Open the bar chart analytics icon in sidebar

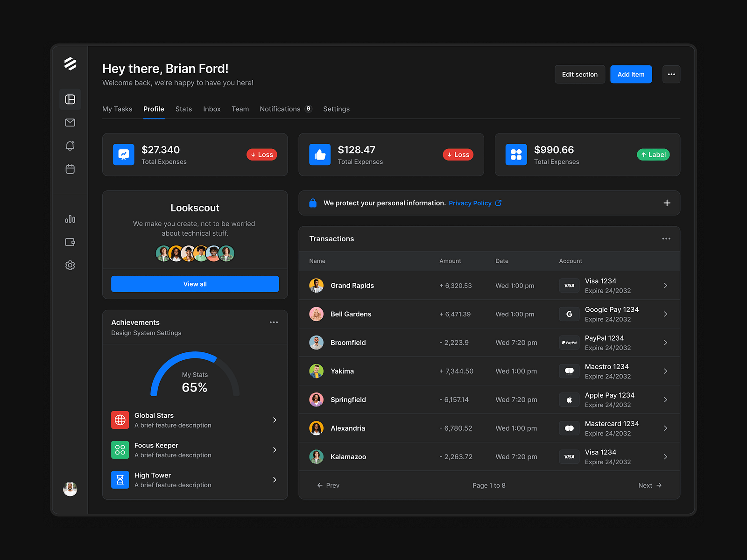point(70,219)
